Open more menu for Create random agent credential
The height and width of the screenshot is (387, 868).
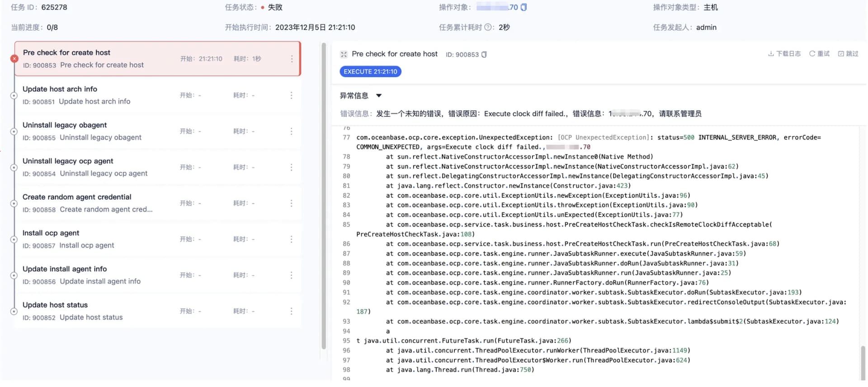(x=291, y=203)
